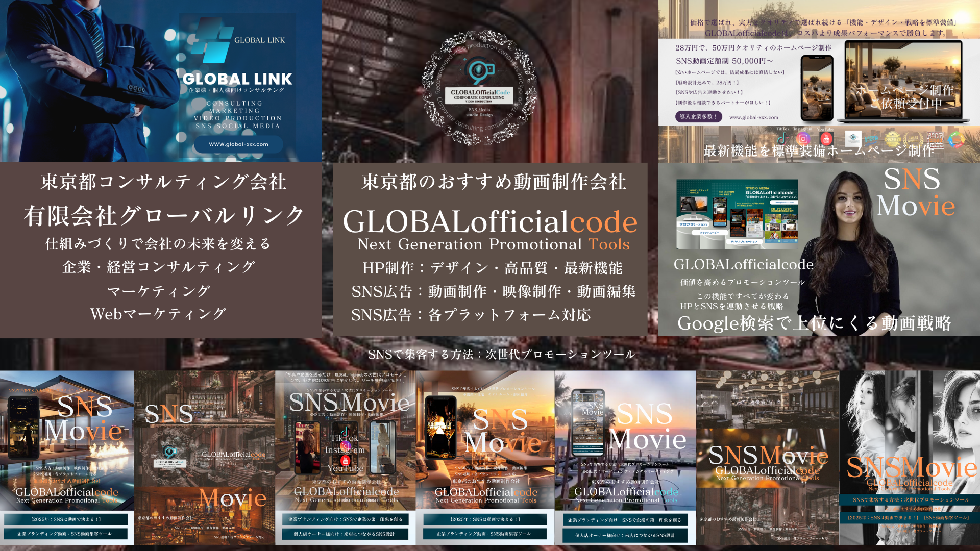Click the text 有限会社グローバルリンク

[164, 215]
